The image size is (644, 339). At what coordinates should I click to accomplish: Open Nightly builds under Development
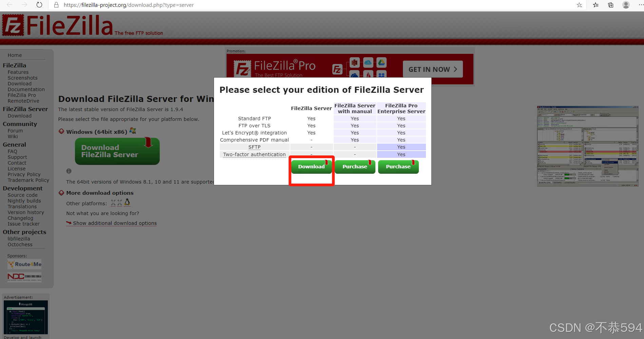(x=24, y=200)
